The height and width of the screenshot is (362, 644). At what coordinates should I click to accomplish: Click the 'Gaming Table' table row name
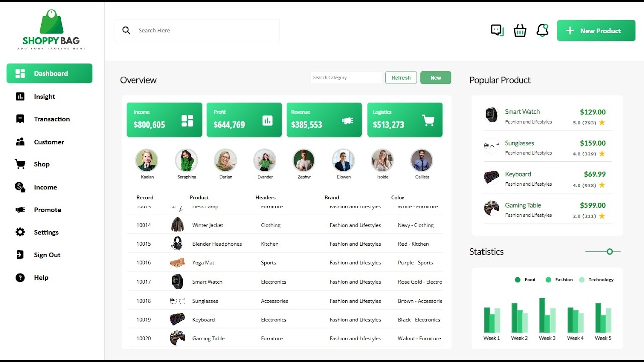(x=208, y=338)
